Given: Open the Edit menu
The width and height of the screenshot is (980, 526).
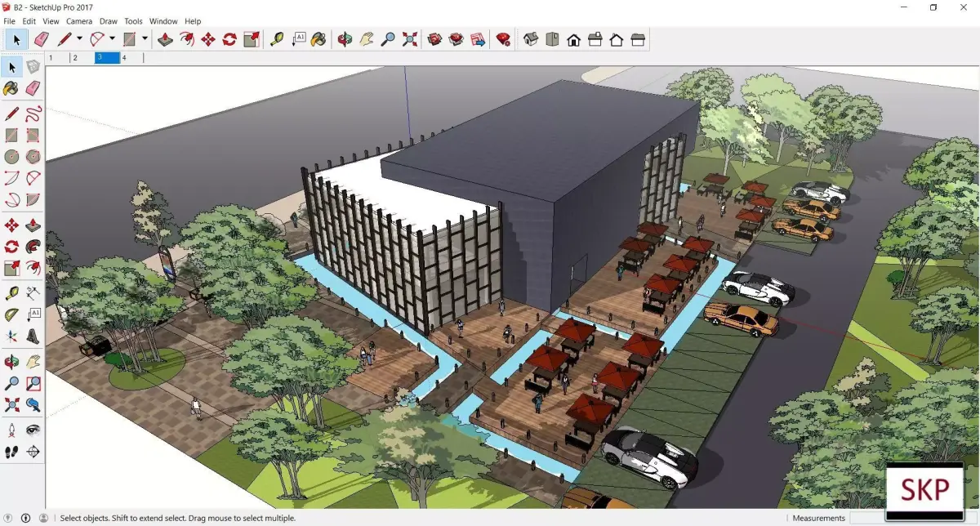Looking at the screenshot, I should pos(29,21).
